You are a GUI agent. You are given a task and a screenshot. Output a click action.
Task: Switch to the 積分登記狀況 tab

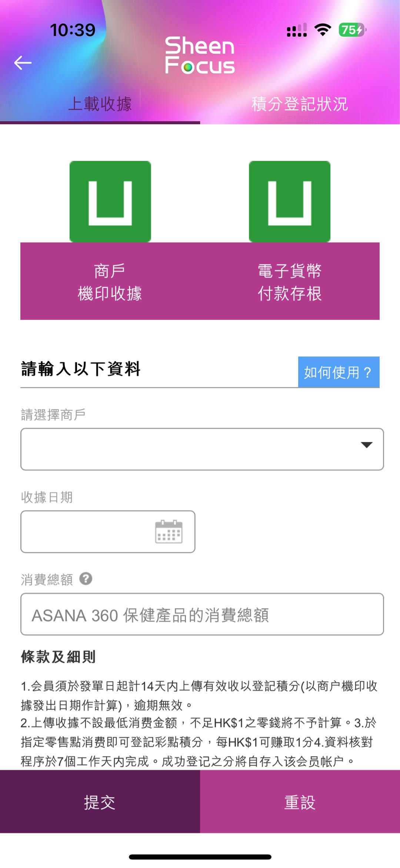(300, 104)
